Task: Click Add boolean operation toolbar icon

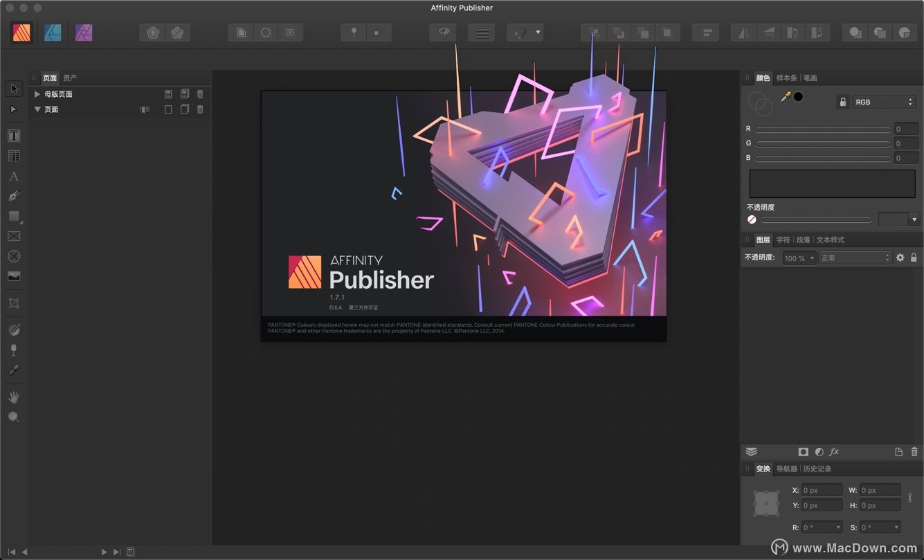Action: click(x=855, y=33)
